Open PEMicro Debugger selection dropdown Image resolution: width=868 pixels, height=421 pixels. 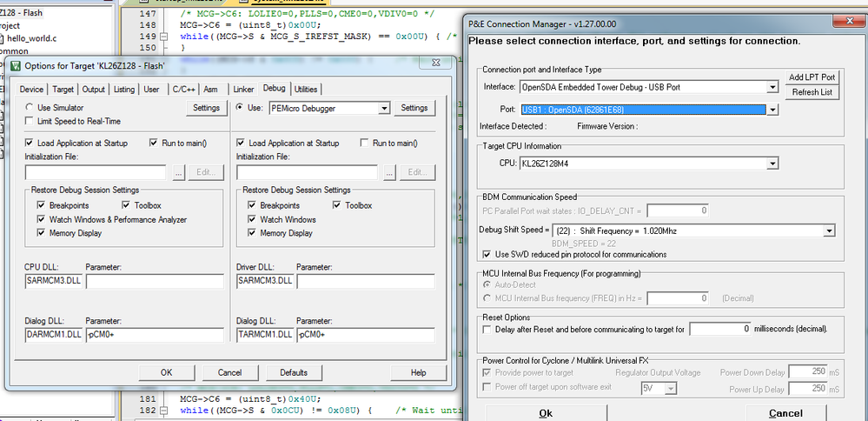[385, 109]
